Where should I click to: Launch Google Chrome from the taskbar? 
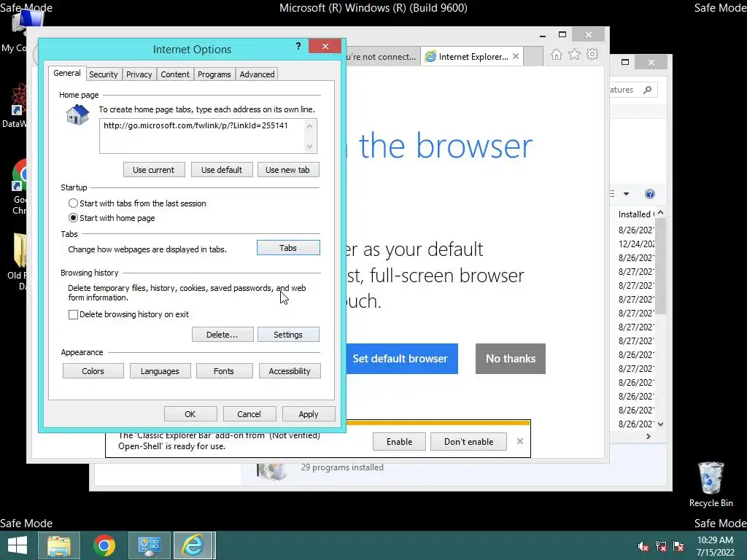point(104,545)
